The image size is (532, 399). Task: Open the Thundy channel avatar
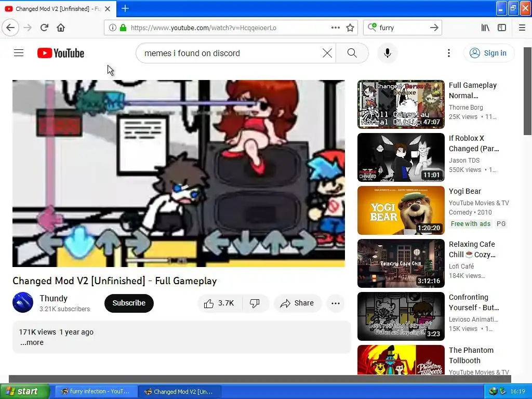23,302
